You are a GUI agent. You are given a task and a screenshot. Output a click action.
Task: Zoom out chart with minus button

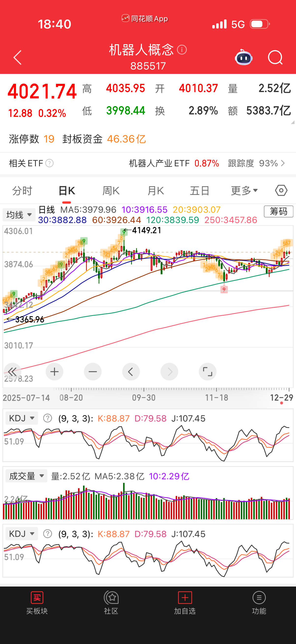[x=93, y=372]
